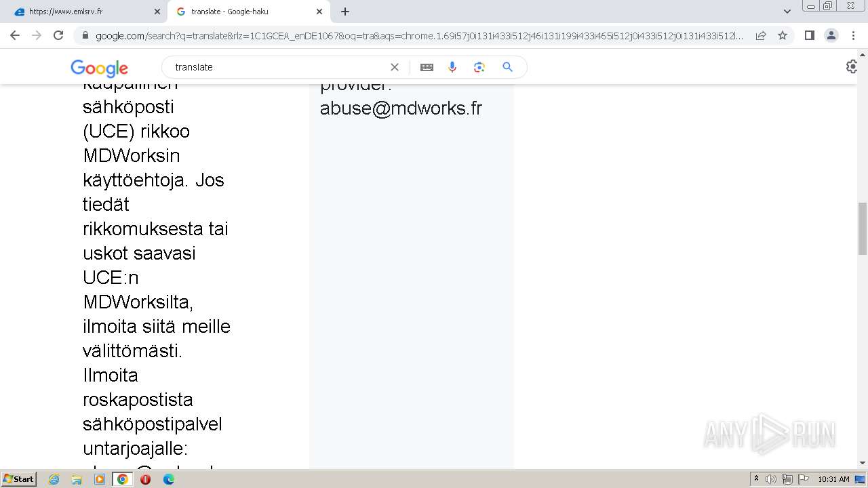Search by image with Google Lens
868x488 pixels.
click(x=479, y=67)
